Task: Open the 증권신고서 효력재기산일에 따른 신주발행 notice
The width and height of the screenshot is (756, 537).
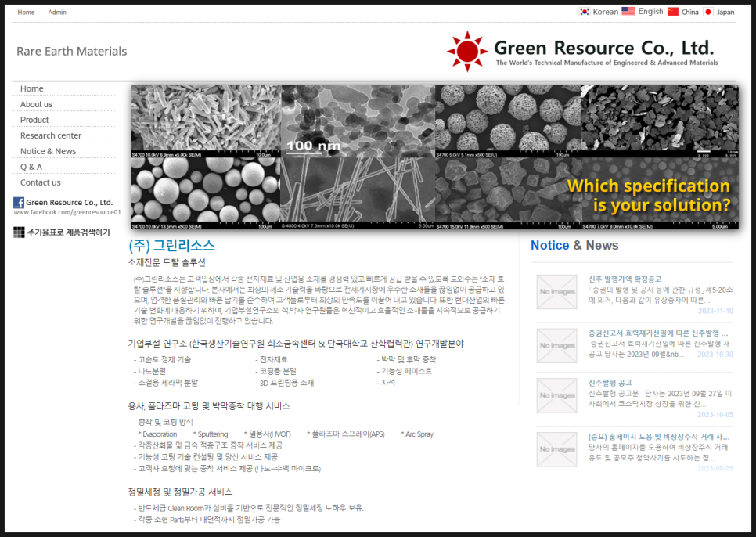Action: tap(658, 333)
